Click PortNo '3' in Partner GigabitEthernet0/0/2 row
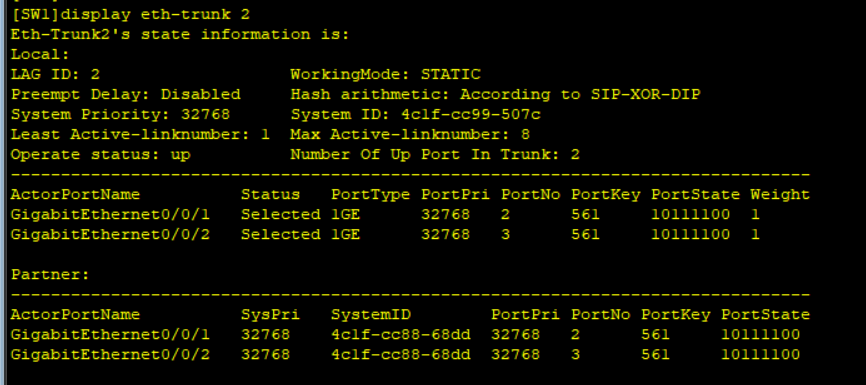 pyautogui.click(x=576, y=354)
